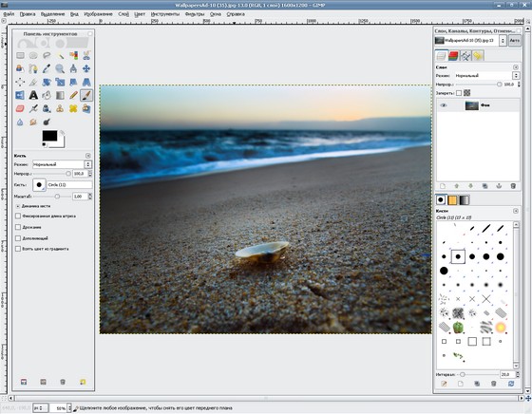The height and width of the screenshot is (414, 532).
Task: Select the Eraser tool
Action: coord(20,108)
